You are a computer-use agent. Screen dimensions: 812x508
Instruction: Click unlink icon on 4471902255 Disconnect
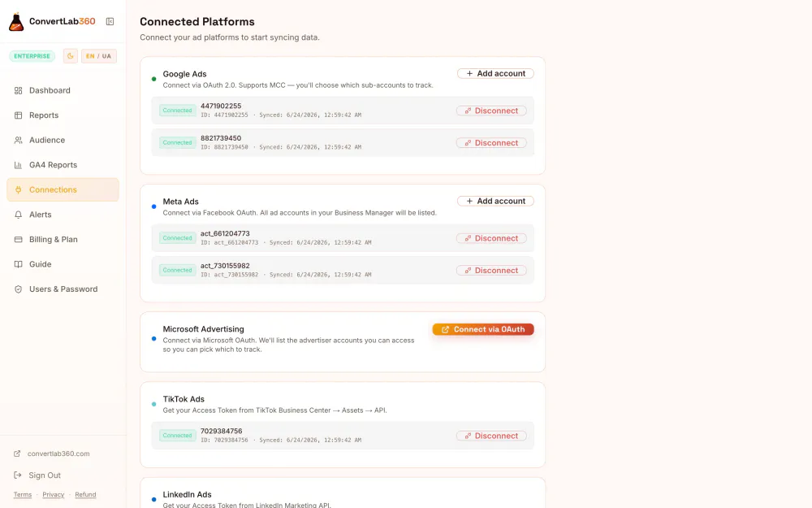coord(468,111)
